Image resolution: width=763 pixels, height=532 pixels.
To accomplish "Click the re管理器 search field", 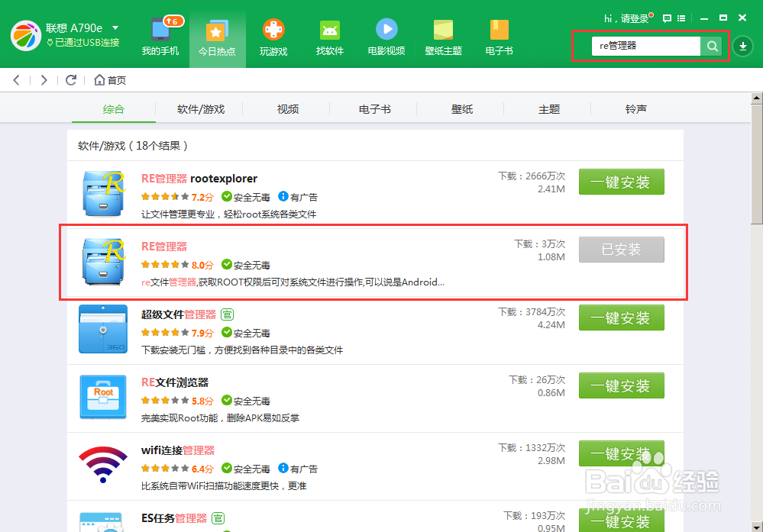I will click(645, 47).
